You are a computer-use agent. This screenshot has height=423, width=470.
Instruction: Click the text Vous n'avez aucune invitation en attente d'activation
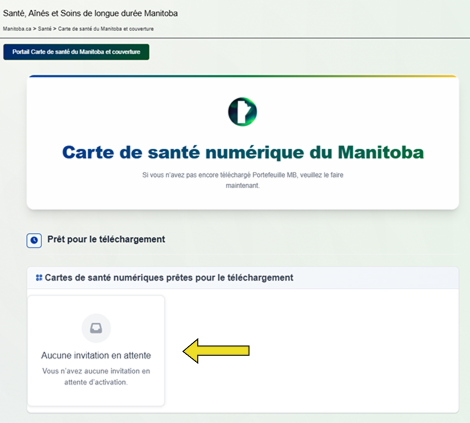96,377
